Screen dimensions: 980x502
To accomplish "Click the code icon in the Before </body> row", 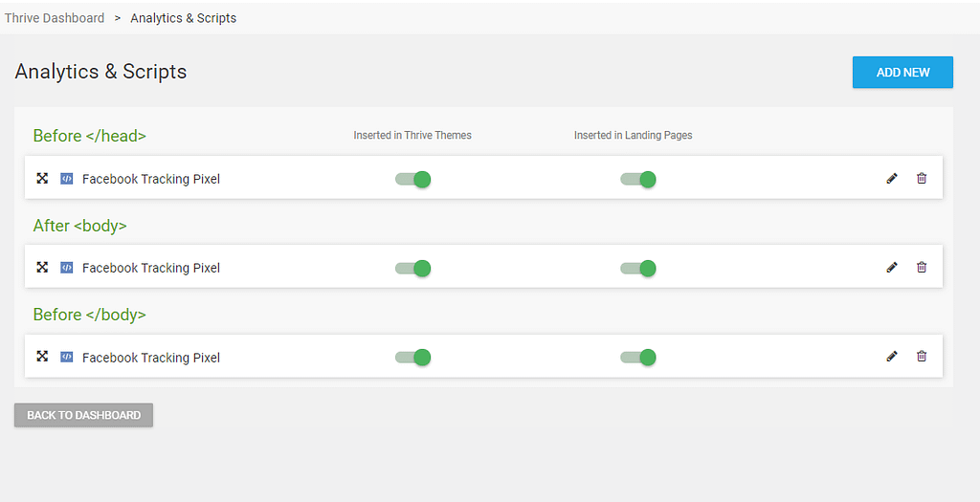I will point(66,357).
